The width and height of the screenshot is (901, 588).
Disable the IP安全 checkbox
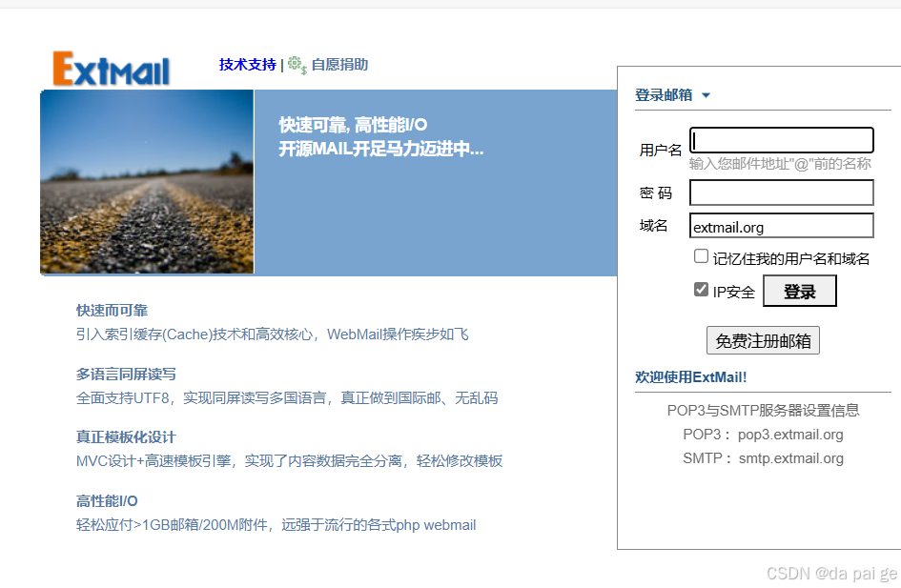[702, 290]
